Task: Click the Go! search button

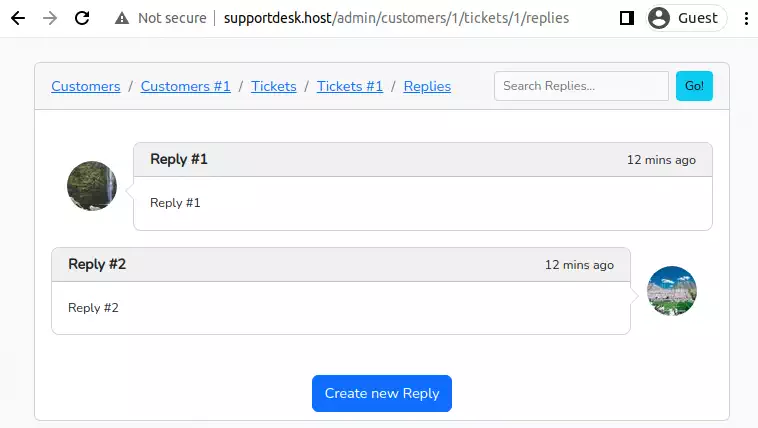Action: point(694,86)
